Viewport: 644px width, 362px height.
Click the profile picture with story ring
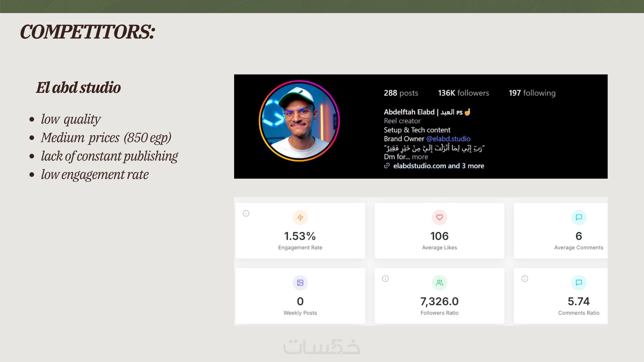tap(299, 121)
